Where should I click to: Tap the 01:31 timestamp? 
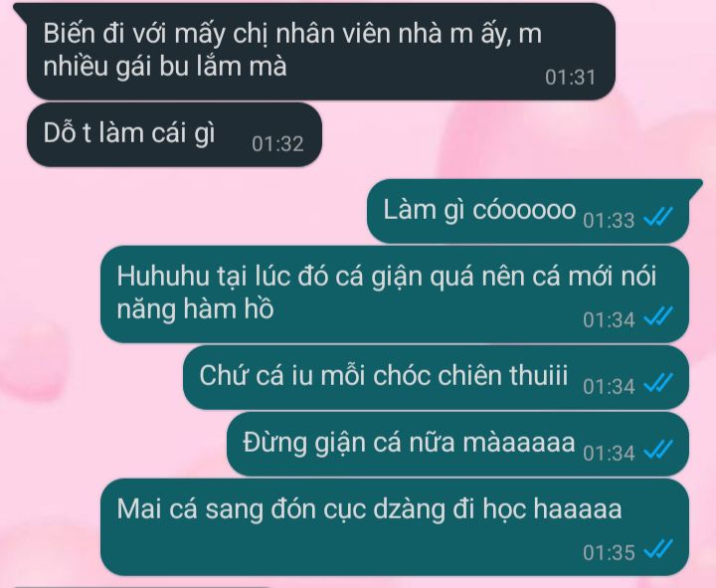(x=571, y=78)
